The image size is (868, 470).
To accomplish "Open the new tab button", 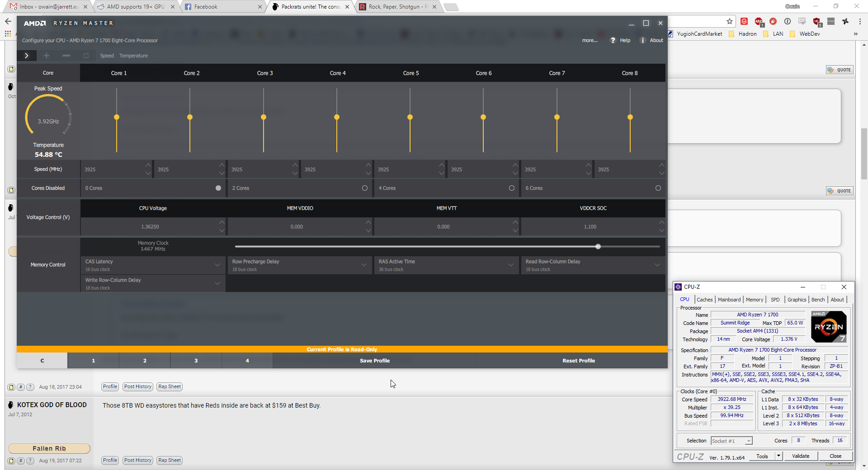I will (x=451, y=7).
